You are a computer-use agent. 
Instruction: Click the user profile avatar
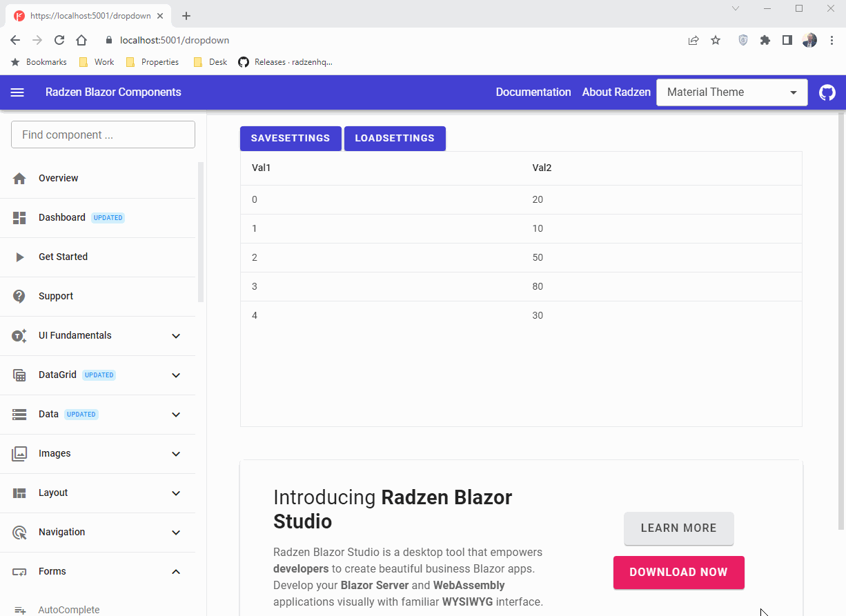click(x=809, y=40)
